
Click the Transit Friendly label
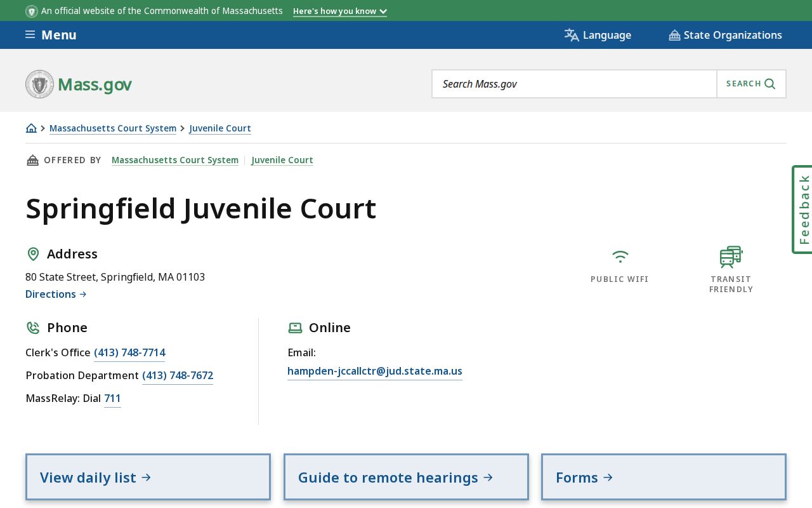tap(731, 284)
